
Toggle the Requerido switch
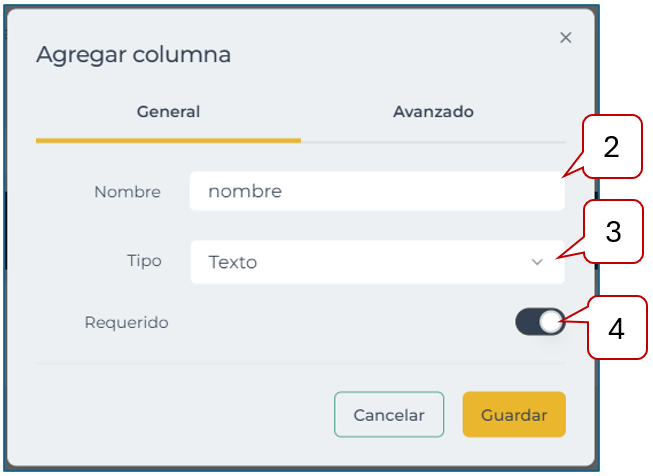click(x=540, y=322)
